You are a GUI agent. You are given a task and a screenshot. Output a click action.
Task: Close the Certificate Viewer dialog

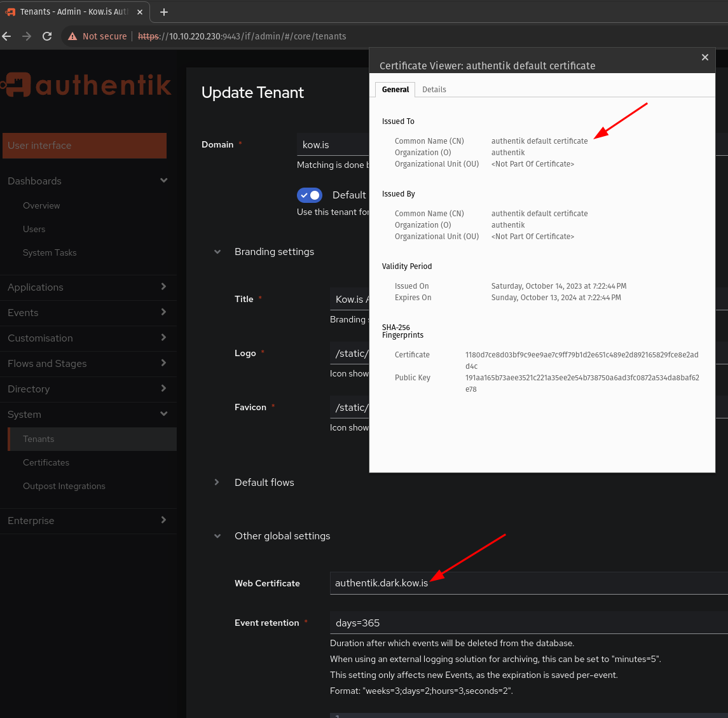(x=704, y=57)
